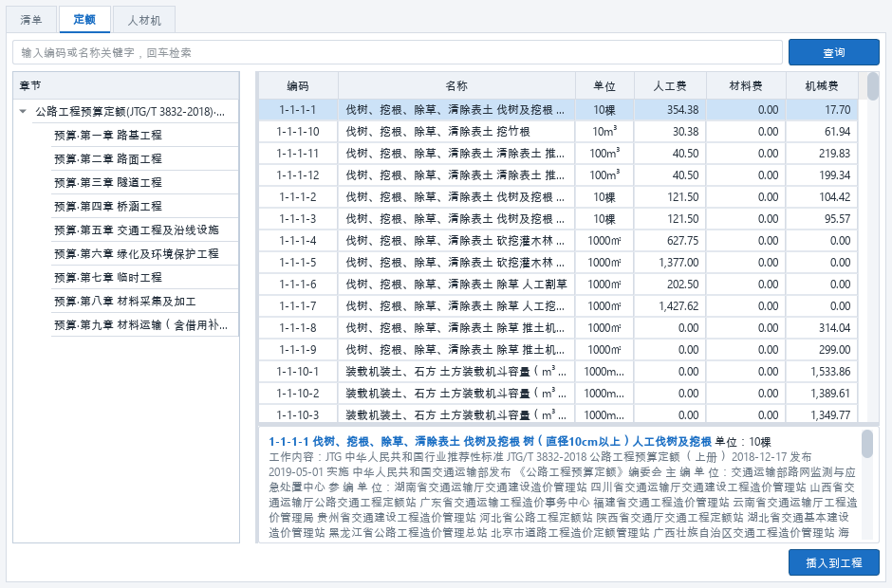This screenshot has height=588, width=892.
Task: Click the 材料费 column header
Action: (747, 86)
